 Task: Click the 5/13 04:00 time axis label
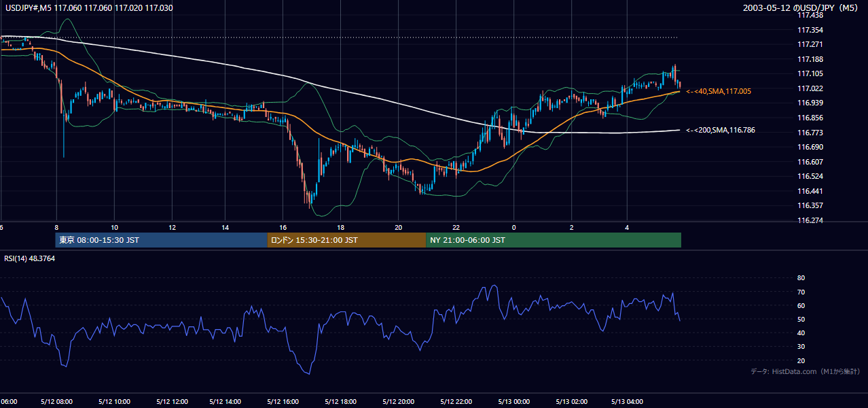point(628,401)
